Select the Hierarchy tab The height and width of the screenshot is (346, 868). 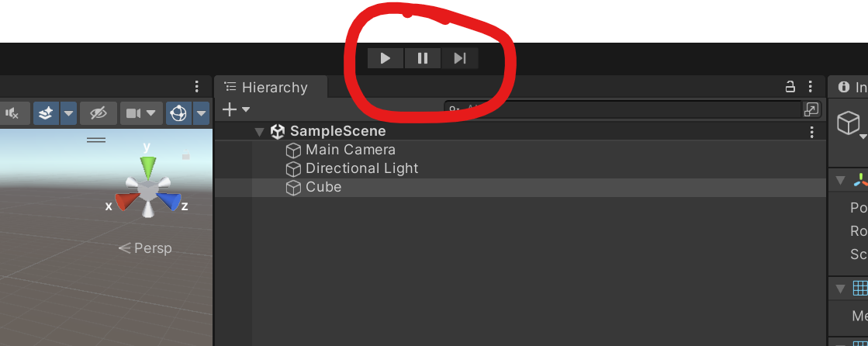click(267, 88)
